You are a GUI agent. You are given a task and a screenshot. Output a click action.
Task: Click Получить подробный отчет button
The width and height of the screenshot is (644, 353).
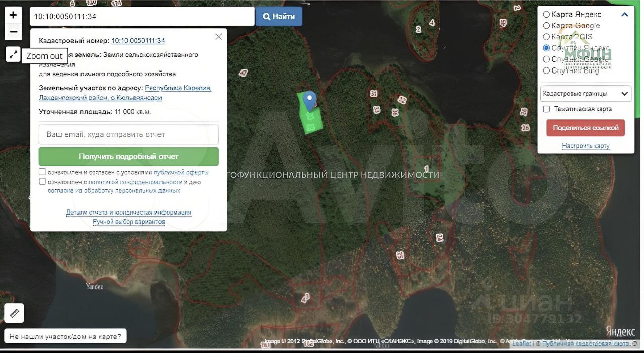(129, 156)
